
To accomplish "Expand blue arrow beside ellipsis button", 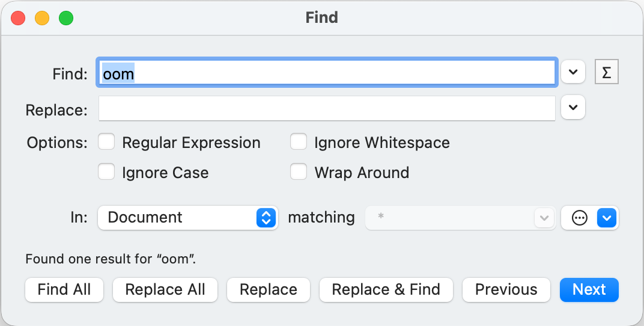I will click(x=607, y=218).
